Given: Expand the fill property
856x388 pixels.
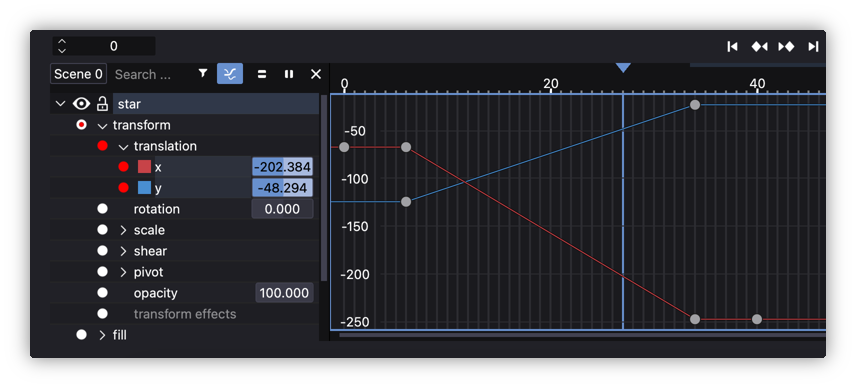Looking at the screenshot, I should 102,335.
